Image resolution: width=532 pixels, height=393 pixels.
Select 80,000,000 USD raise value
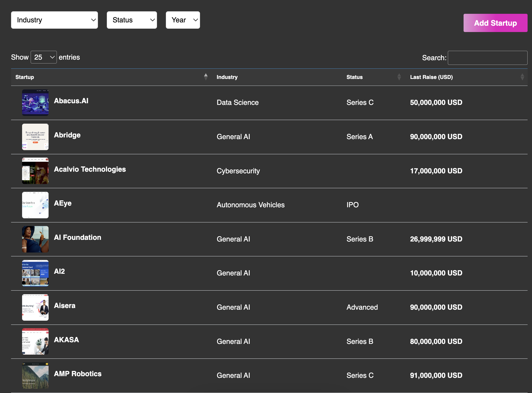[436, 341]
